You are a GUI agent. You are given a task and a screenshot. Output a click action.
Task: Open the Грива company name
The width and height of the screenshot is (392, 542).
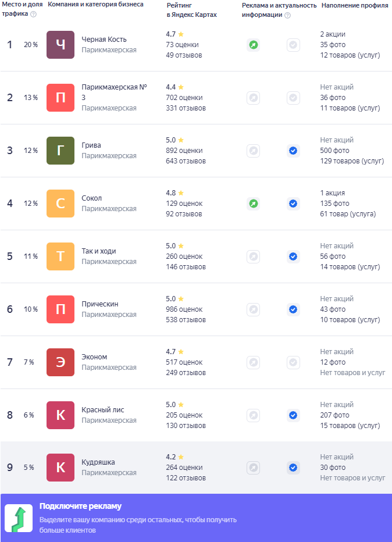click(x=91, y=145)
